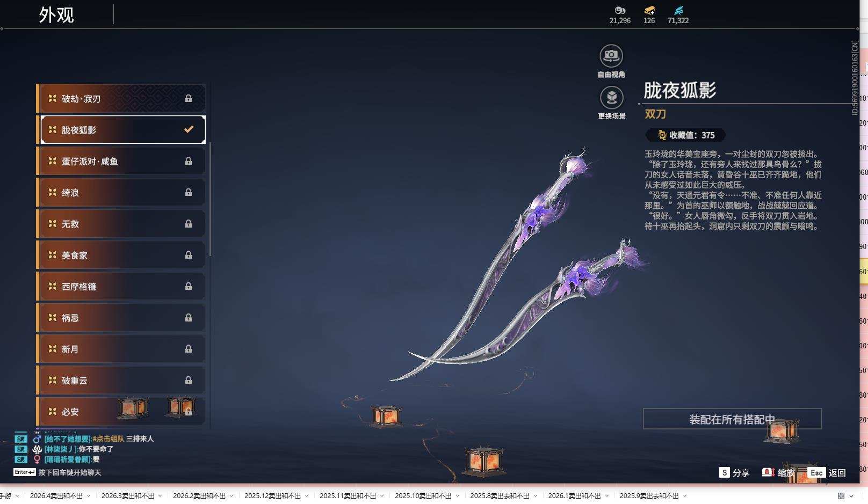This screenshot has height=504, width=868.
Task: Click the collection value icon beside 收藏值
Action: point(662,135)
